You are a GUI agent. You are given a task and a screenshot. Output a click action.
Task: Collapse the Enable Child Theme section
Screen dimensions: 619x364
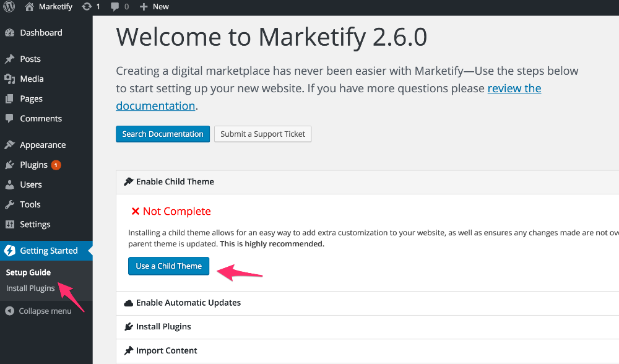coord(368,182)
